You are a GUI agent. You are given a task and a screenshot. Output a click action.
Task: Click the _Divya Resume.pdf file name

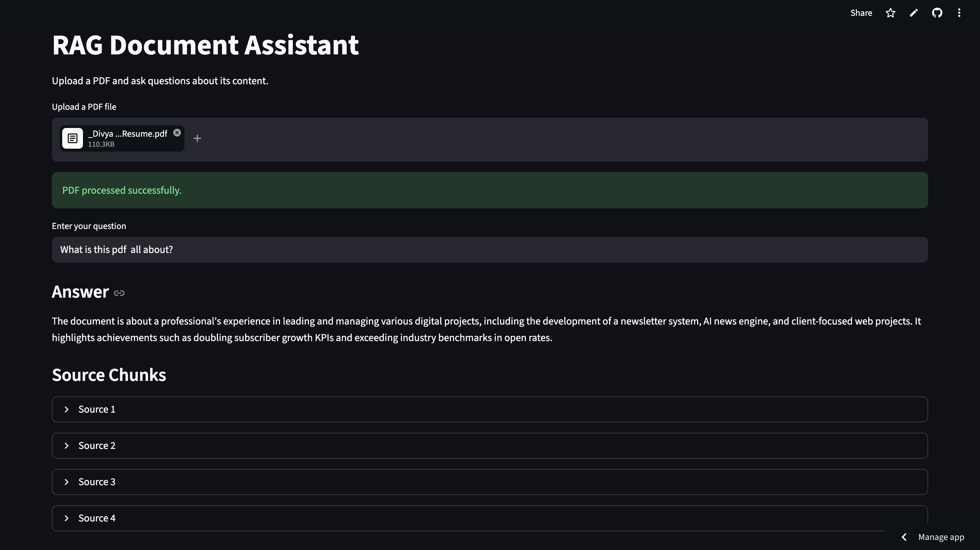(128, 134)
